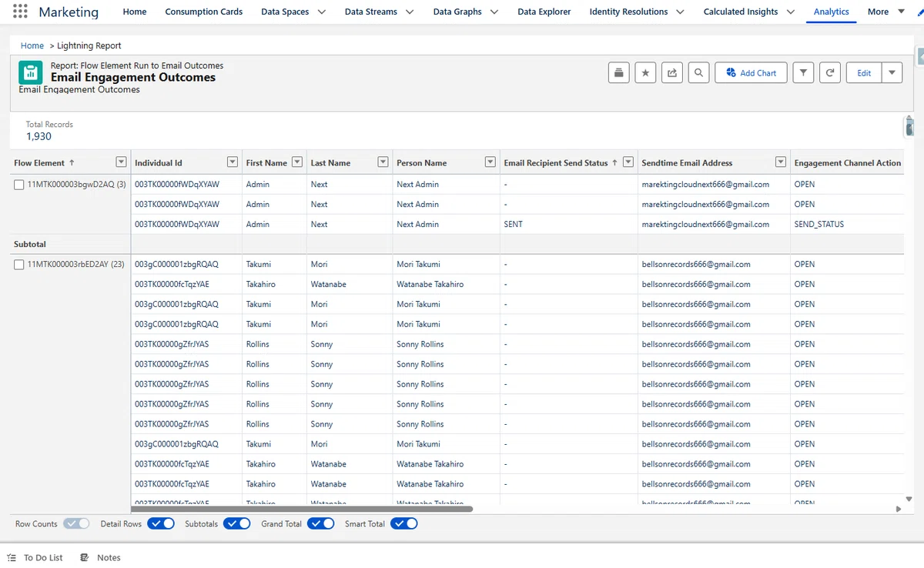
Task: Click the table's scroll-right arrow
Action: pyautogui.click(x=898, y=509)
